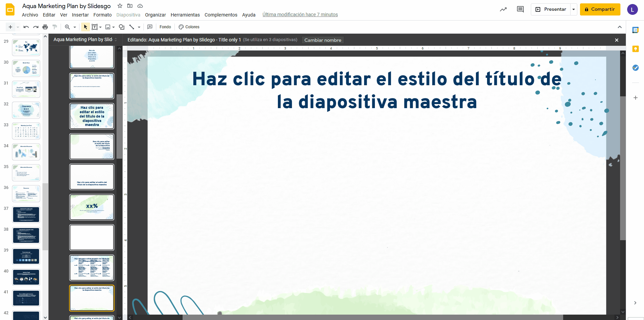Activate the select cursor tool
The height and width of the screenshot is (320, 644).
(86, 27)
